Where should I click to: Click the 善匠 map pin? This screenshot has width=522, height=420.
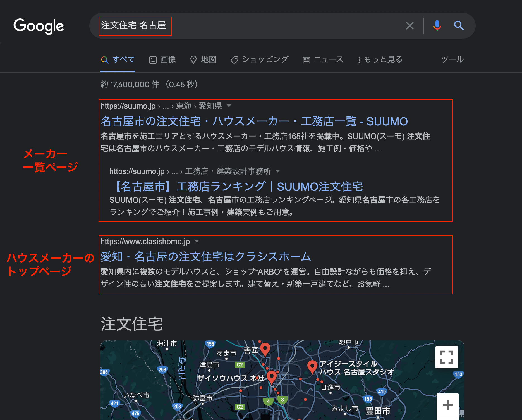265,349
